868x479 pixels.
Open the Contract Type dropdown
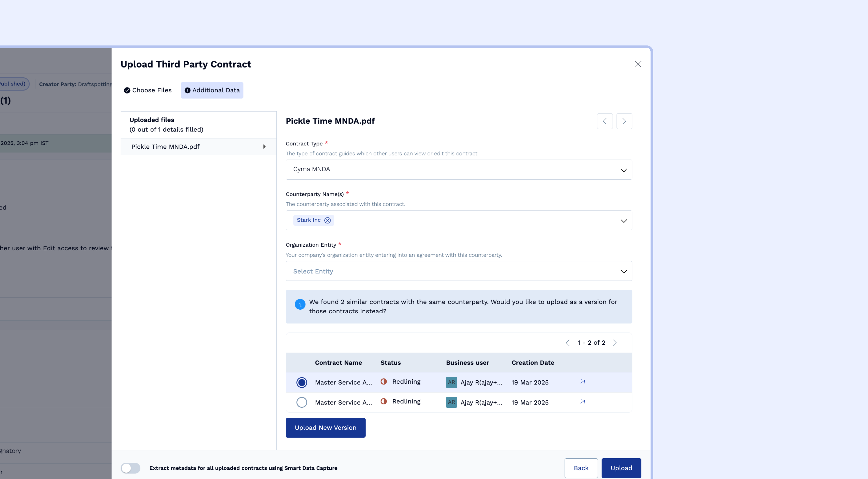tap(459, 170)
